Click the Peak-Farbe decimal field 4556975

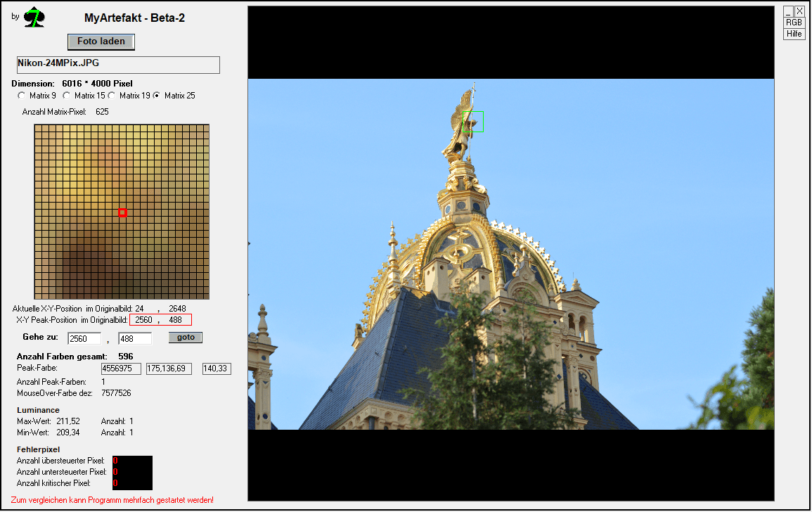[121, 369]
